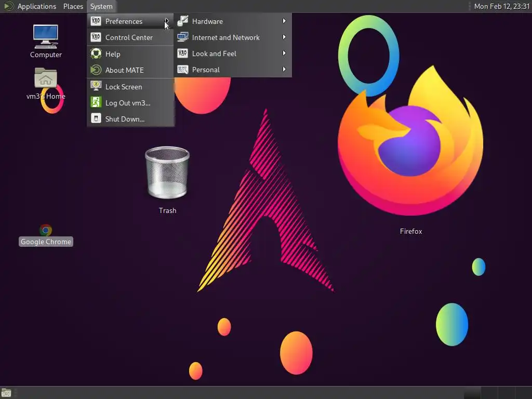
Task: Click the Control Center icon
Action: tap(96, 37)
